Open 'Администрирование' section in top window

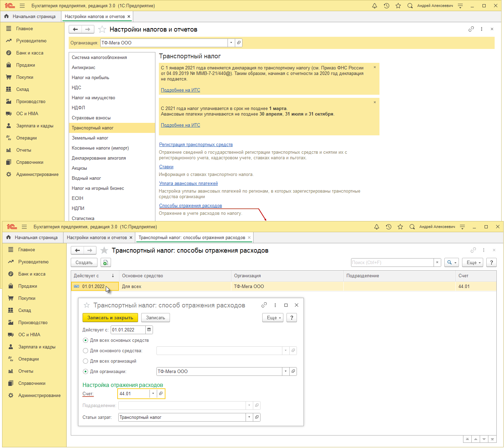37,174
